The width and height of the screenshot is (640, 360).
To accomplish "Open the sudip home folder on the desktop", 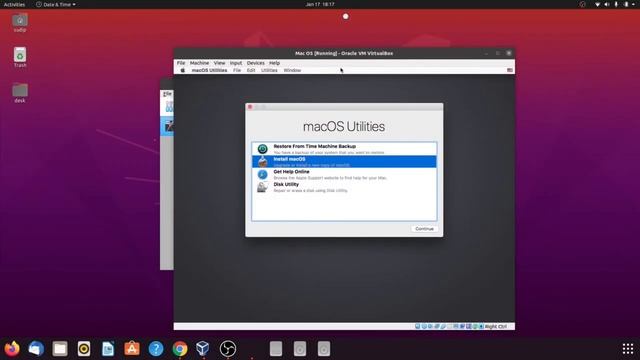I will tap(20, 22).
